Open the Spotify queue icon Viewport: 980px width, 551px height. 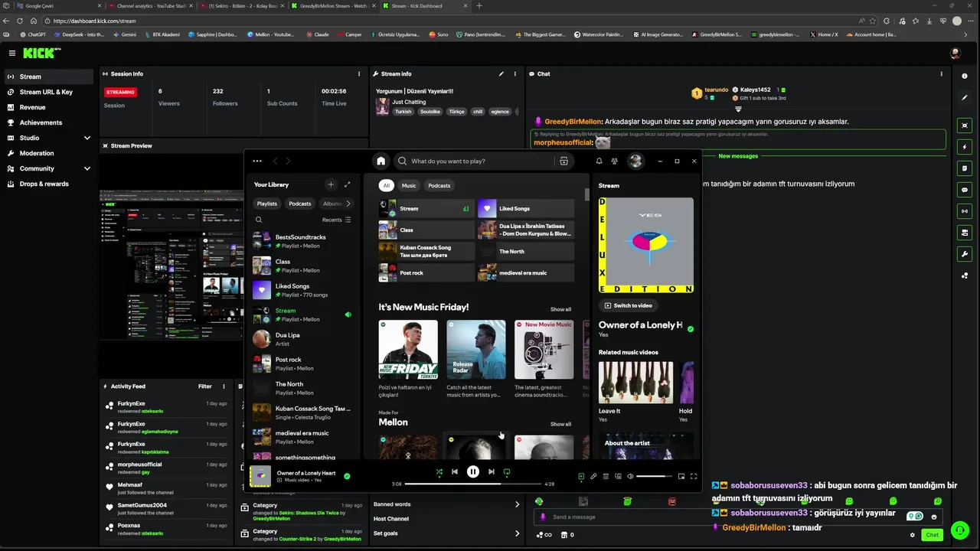tap(606, 476)
